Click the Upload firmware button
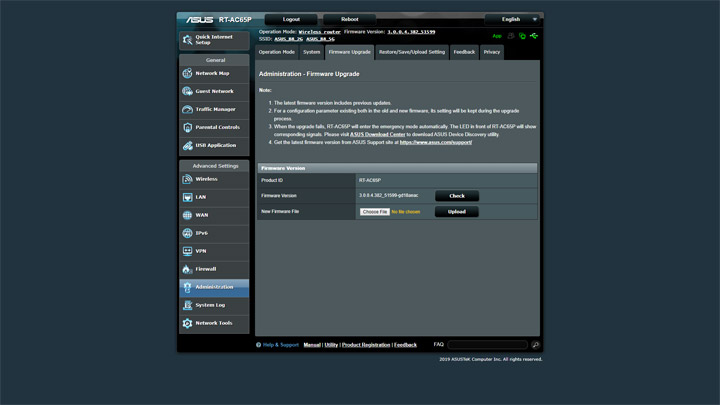The height and width of the screenshot is (405, 720). (457, 212)
